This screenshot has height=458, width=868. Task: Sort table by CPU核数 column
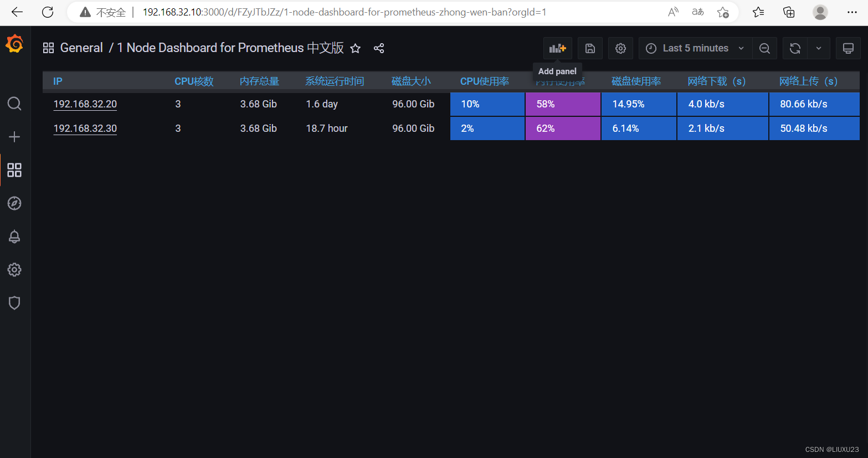coord(194,81)
